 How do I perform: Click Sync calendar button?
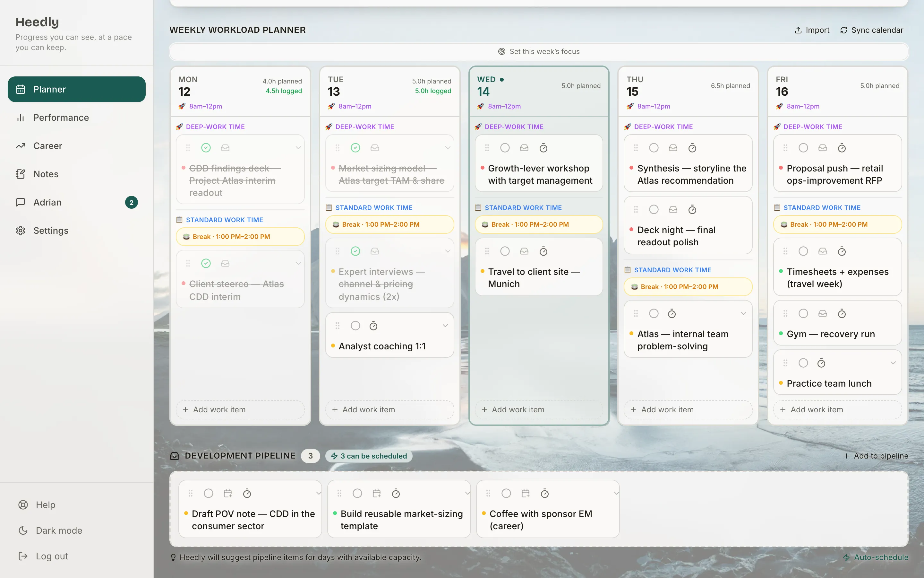(872, 30)
